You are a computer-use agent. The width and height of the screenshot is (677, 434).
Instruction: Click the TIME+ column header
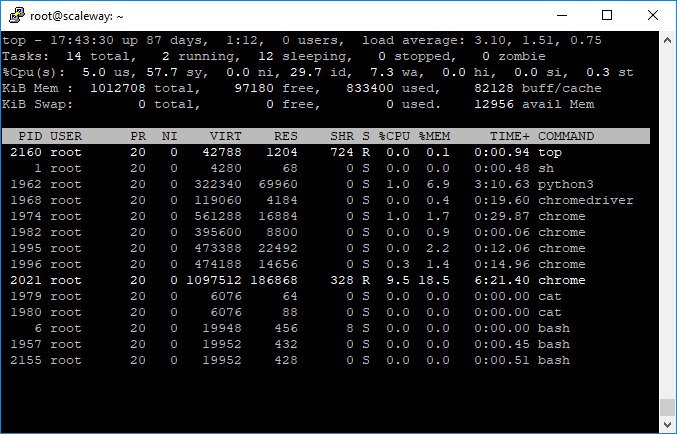click(x=509, y=136)
